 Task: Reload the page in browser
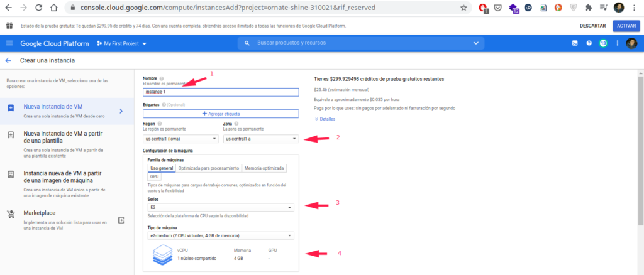coord(39,8)
